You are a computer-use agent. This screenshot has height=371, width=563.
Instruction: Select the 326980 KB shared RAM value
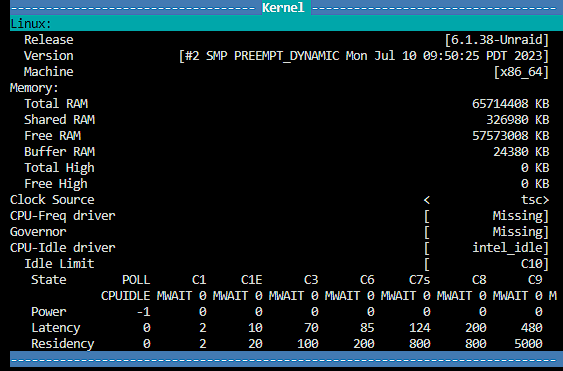pyautogui.click(x=518, y=120)
